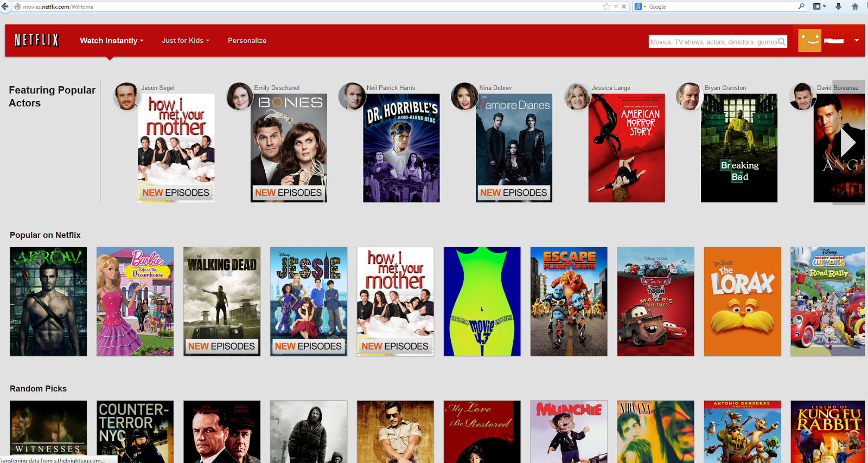This screenshot has width=868, height=463.
Task: Click Emily Deschanel's actor photo
Action: tap(239, 97)
